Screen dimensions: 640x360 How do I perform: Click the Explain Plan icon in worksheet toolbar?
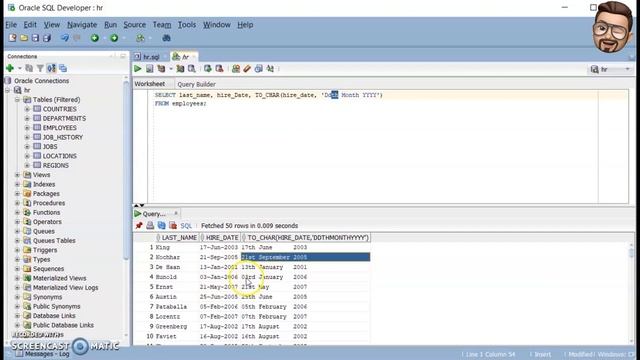(161, 69)
